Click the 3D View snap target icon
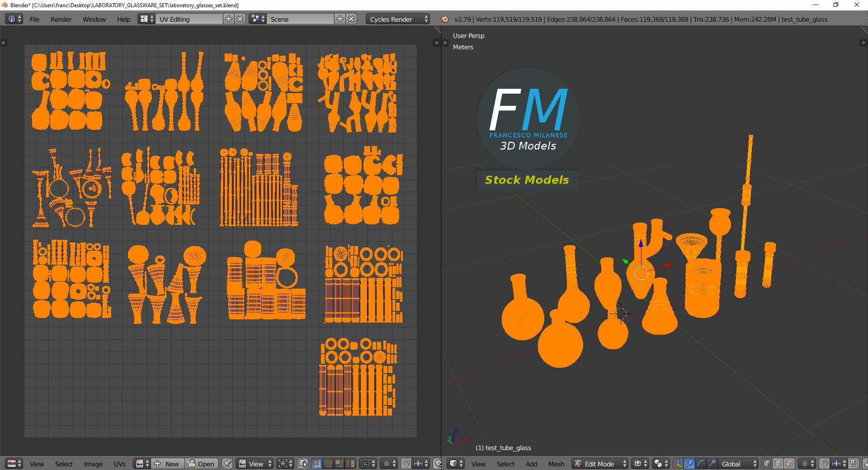The height and width of the screenshot is (470, 868). tap(854, 464)
